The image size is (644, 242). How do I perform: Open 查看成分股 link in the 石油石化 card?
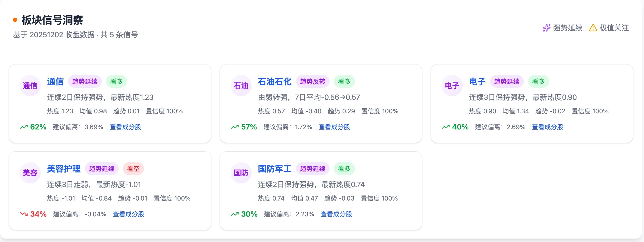(334, 127)
